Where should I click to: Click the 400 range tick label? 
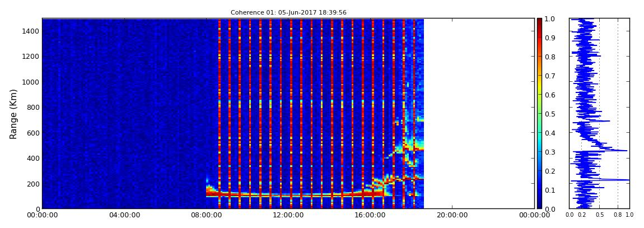point(32,158)
